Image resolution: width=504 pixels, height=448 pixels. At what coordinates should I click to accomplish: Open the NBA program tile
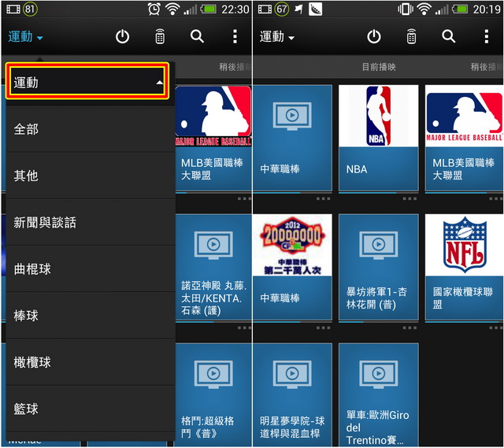point(378,138)
